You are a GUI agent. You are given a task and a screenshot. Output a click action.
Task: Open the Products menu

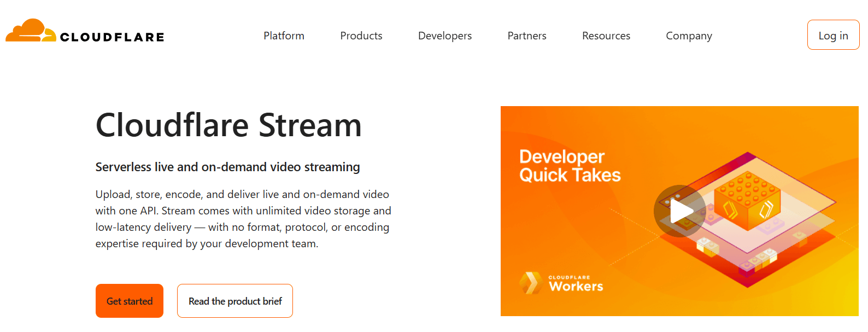361,36
